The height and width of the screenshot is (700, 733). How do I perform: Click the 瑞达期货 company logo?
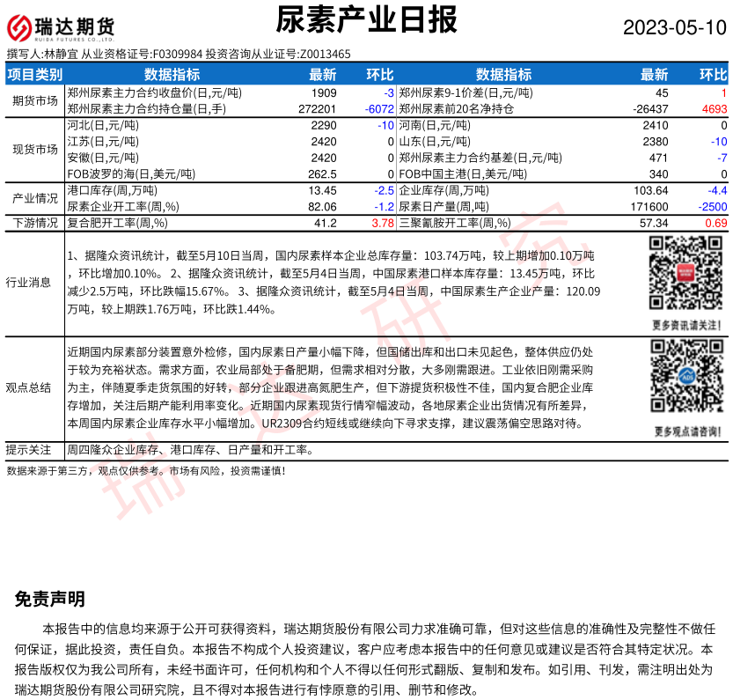60,28
